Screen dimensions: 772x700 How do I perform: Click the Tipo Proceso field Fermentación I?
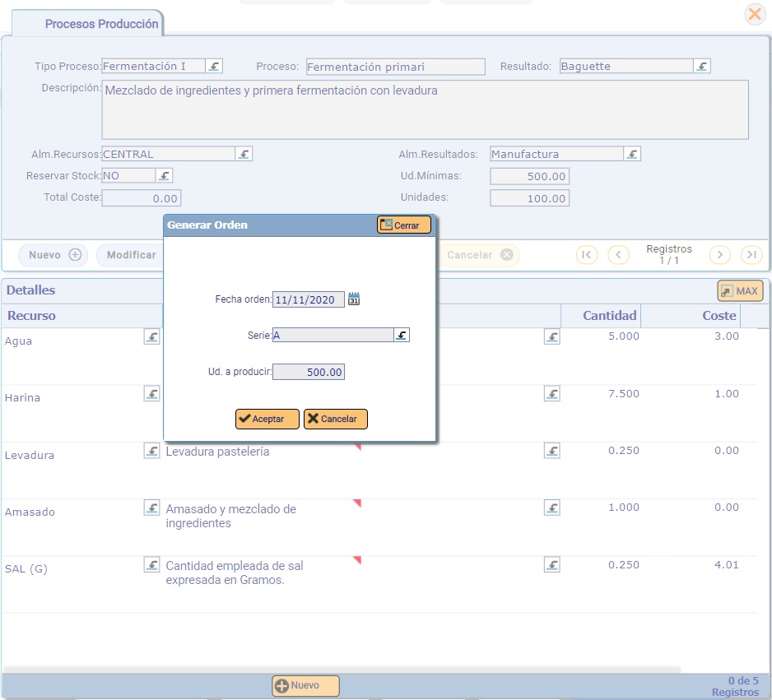click(x=154, y=66)
